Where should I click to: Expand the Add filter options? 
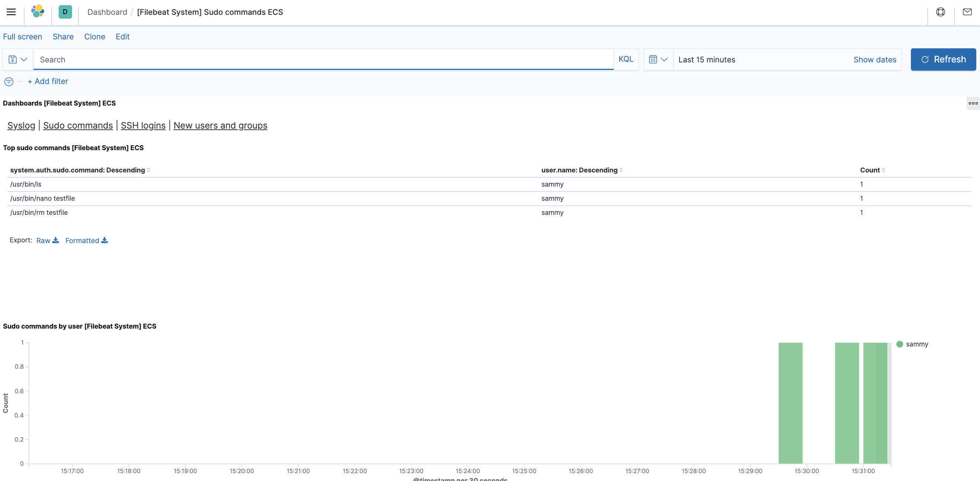48,81
